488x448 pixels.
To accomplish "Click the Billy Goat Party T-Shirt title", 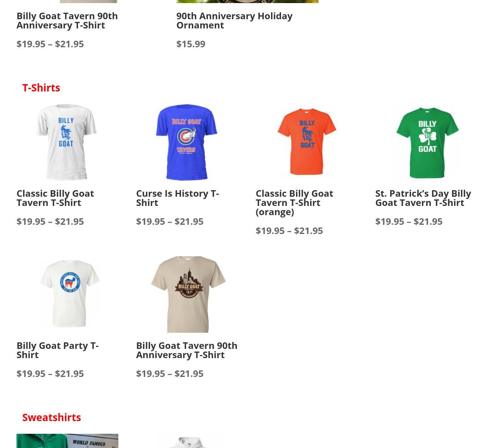I will tap(58, 350).
